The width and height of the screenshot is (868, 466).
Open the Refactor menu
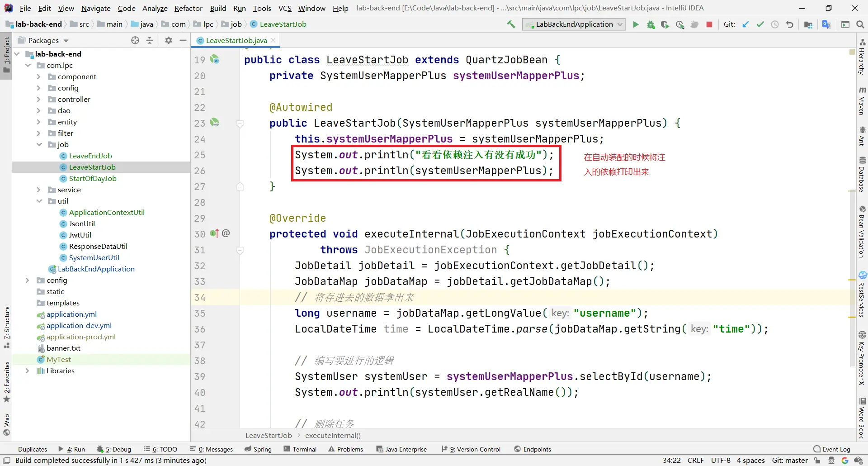pyautogui.click(x=189, y=8)
